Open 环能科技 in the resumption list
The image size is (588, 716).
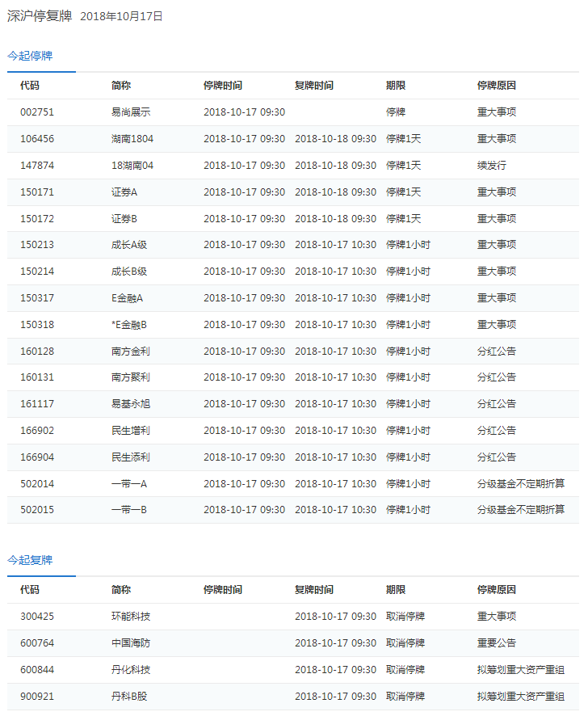tap(131, 617)
